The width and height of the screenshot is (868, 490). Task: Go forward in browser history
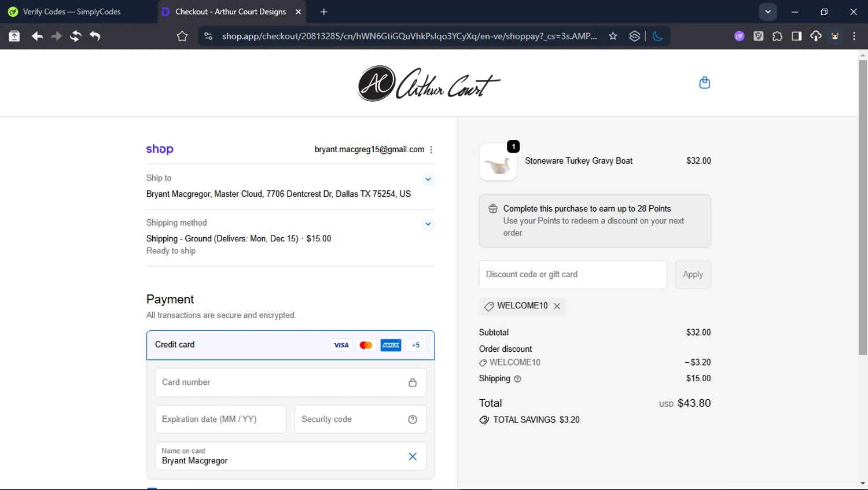(56, 36)
